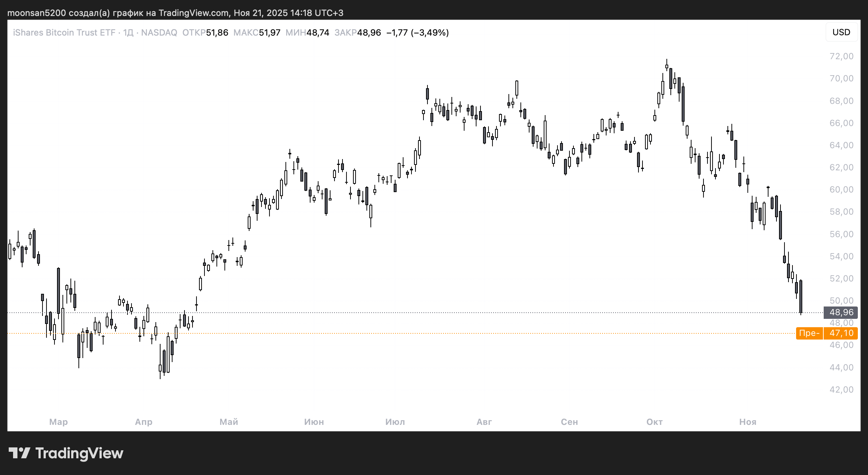Select the iShares Bitcoin Trust ETF symbol name
Image resolution: width=868 pixels, height=475 pixels.
[x=64, y=32]
